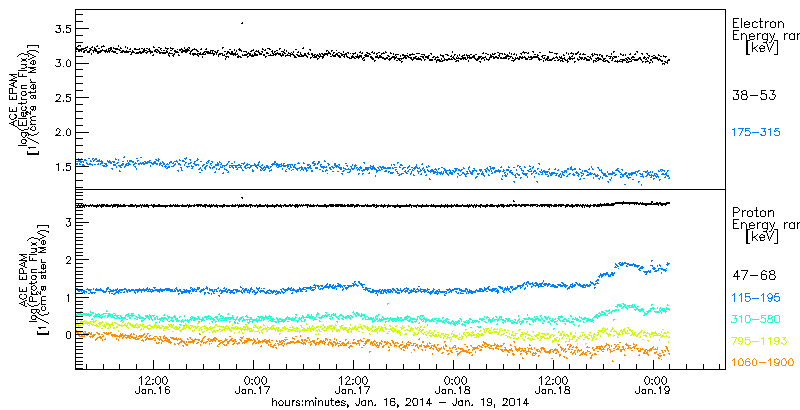Click the blue proton bump near 12:00 Jan.17
The image size is (800, 410).
click(359, 284)
